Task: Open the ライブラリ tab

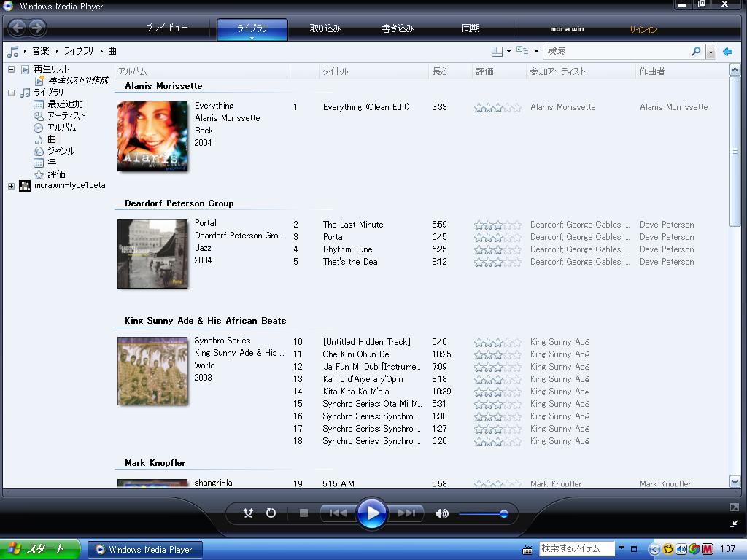Action: (x=252, y=29)
